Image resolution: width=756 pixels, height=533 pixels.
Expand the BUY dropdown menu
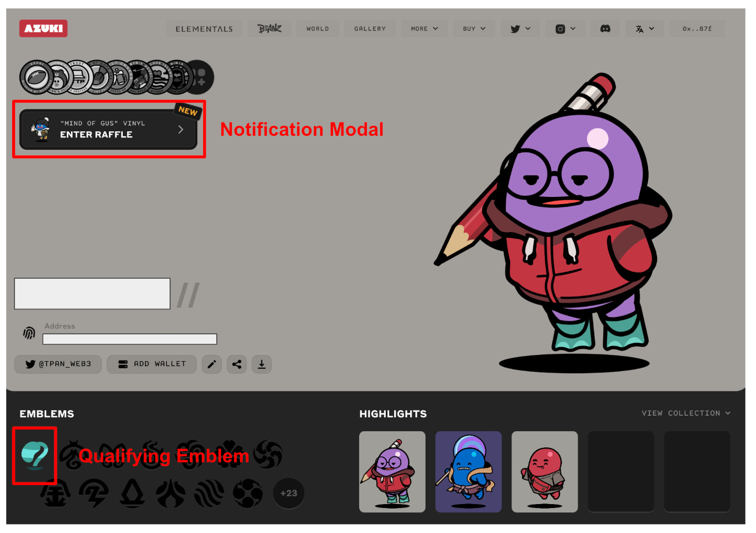click(x=474, y=28)
